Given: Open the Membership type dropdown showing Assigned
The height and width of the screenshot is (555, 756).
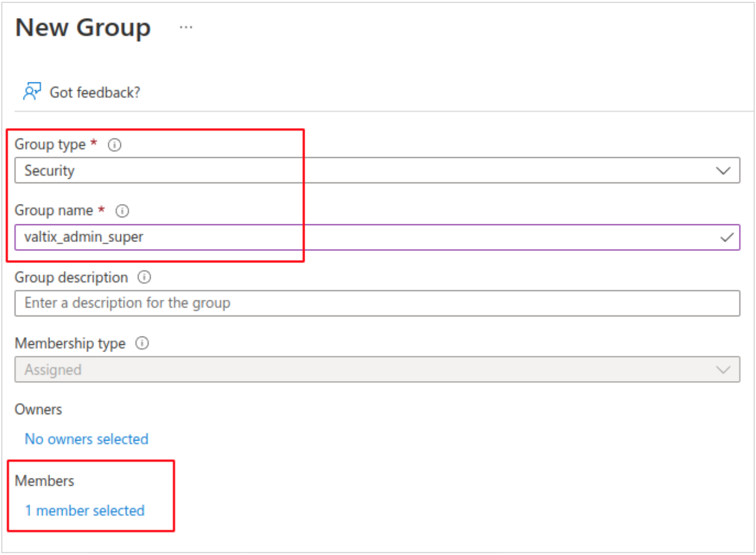Looking at the screenshot, I should (x=361, y=370).
